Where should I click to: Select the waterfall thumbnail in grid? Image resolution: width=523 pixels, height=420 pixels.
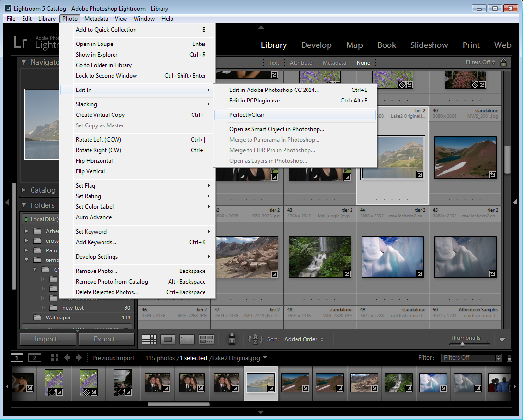point(319,257)
